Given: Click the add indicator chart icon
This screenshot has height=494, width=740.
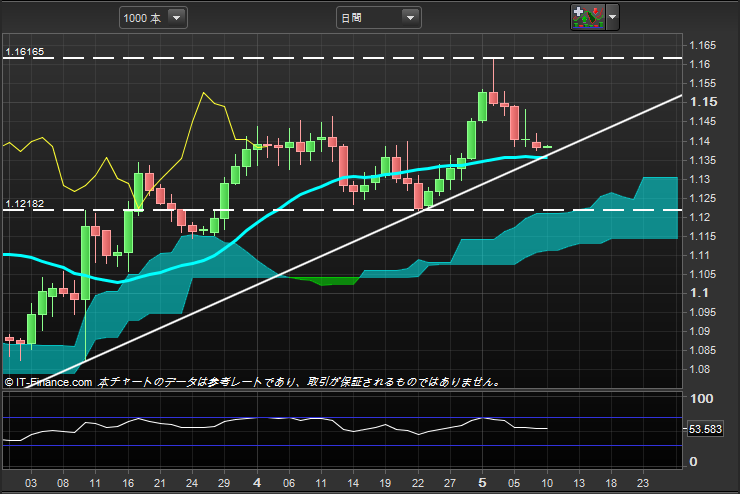Looking at the screenshot, I should pyautogui.click(x=588, y=17).
